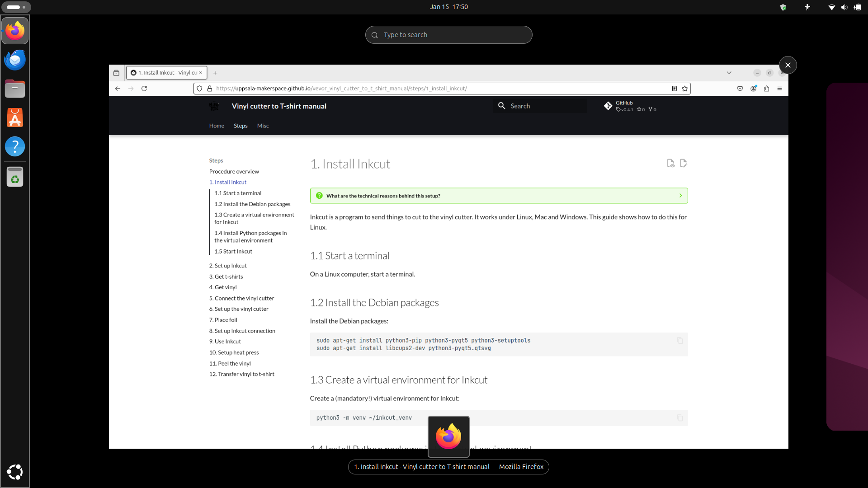Select the Misc navigation tab

pyautogui.click(x=263, y=126)
